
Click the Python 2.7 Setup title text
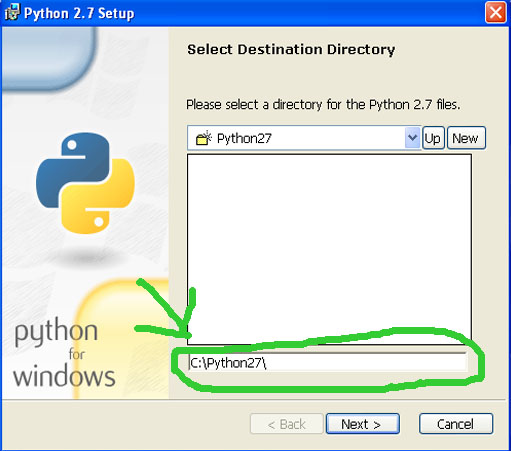[x=79, y=13]
